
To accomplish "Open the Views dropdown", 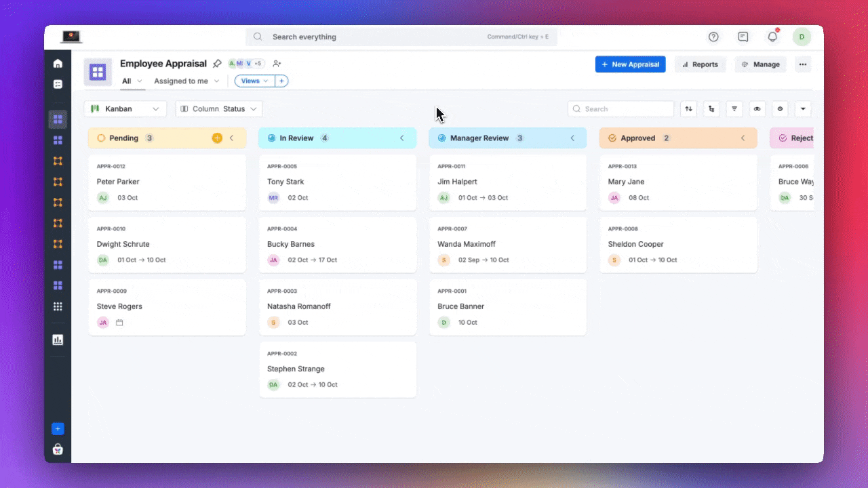I will tap(254, 81).
